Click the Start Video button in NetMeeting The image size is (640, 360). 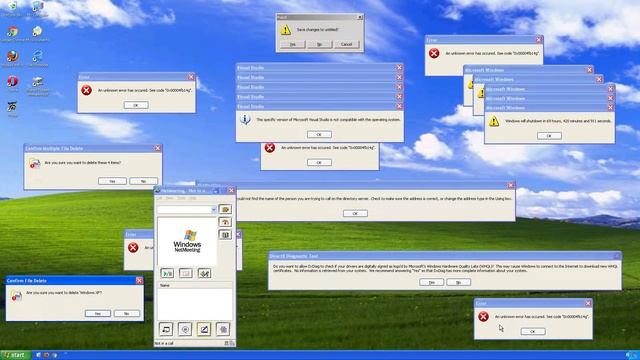pyautogui.click(x=167, y=273)
